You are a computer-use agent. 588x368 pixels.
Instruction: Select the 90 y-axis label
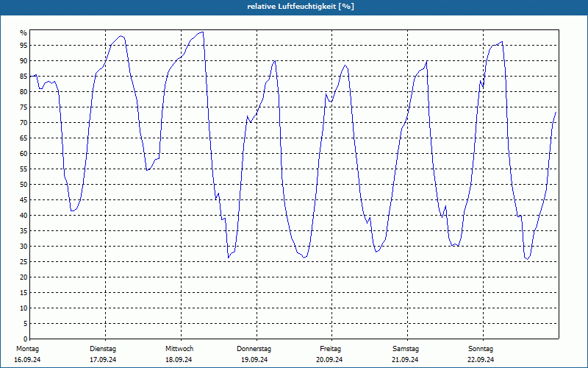tap(24, 61)
